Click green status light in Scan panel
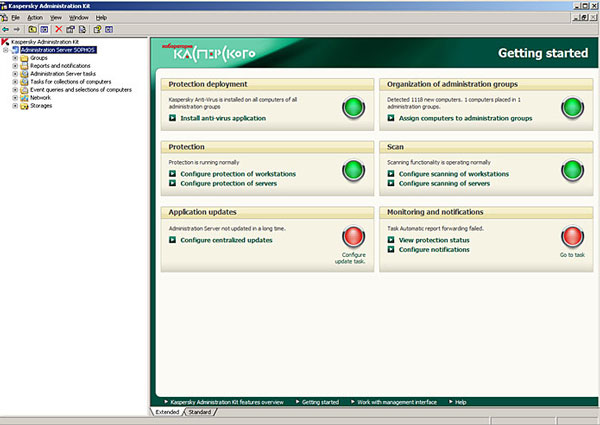This screenshot has height=425, width=600. pyautogui.click(x=572, y=170)
